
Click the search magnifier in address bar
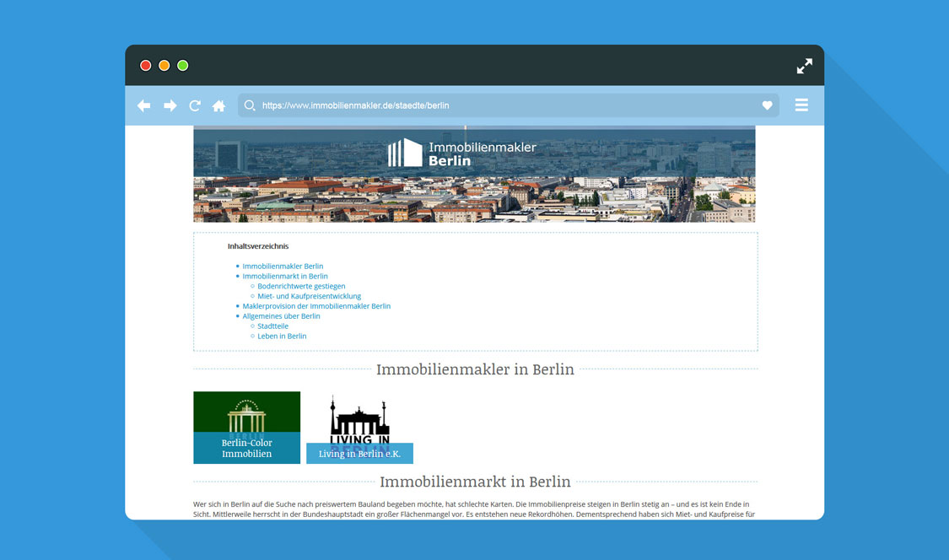(x=250, y=105)
